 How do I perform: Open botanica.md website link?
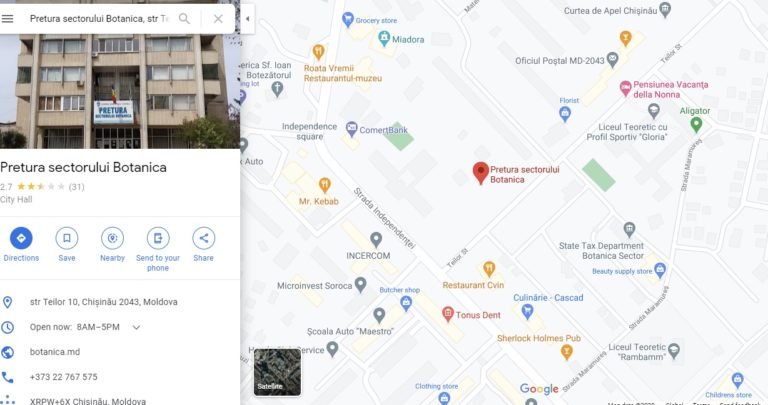point(55,352)
